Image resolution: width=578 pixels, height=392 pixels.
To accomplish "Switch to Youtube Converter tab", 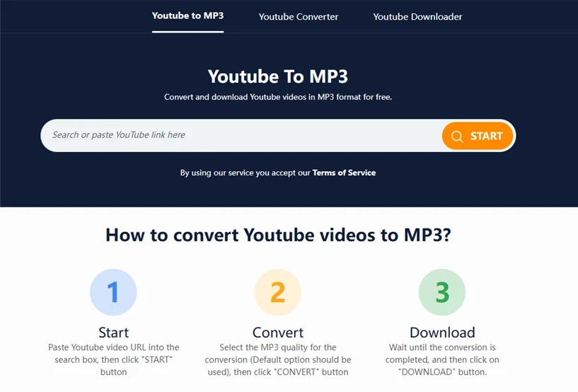I will tap(299, 17).
